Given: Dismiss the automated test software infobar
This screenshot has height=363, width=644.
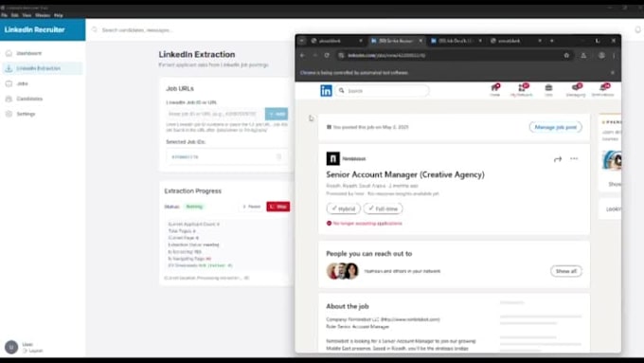Looking at the screenshot, I should pyautogui.click(x=613, y=73).
